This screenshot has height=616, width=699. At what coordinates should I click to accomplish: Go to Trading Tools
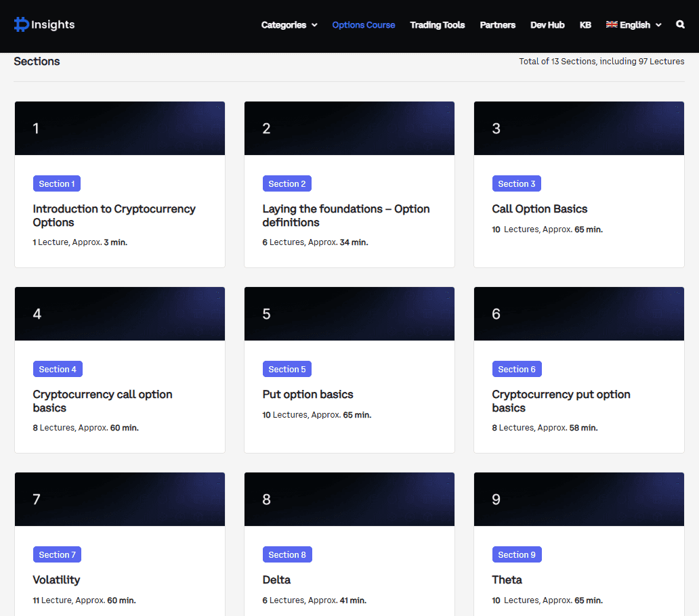tap(438, 25)
